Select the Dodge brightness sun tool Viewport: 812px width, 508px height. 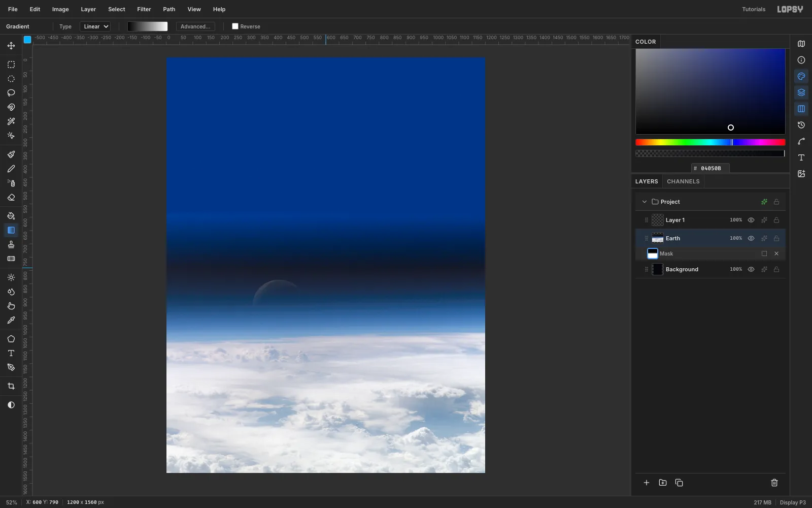(11, 277)
